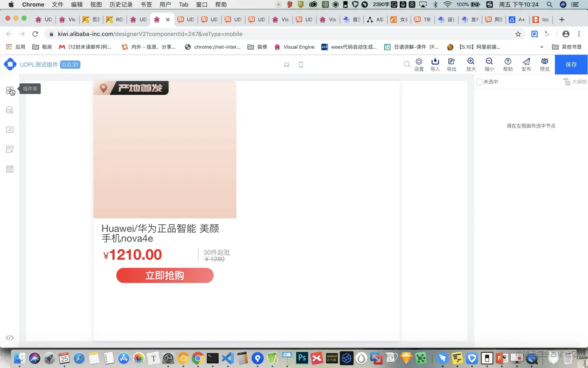Open Finder from the Dock

tap(19, 358)
